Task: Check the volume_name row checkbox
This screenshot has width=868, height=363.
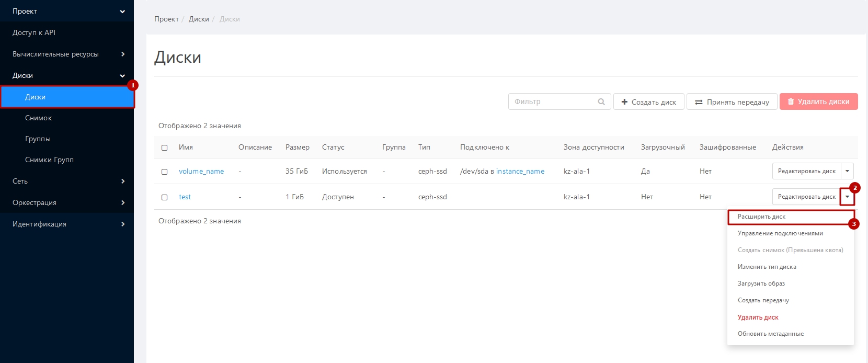Action: 164,172
